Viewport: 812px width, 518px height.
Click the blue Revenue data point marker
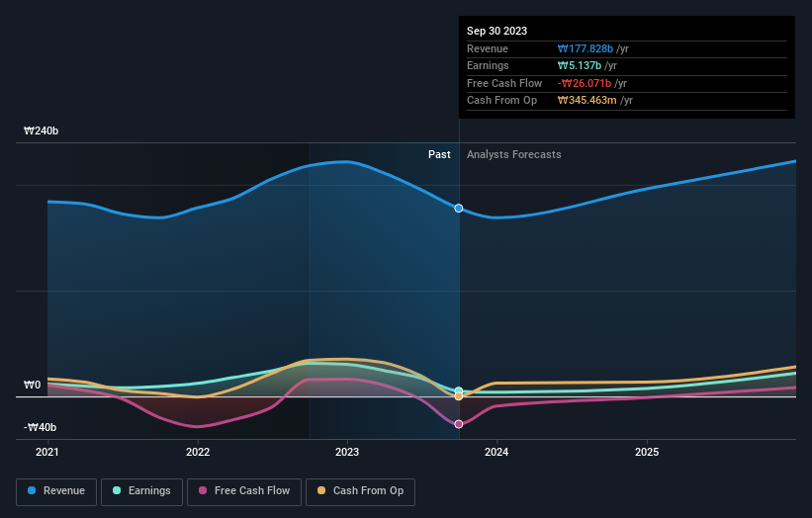[x=459, y=208]
